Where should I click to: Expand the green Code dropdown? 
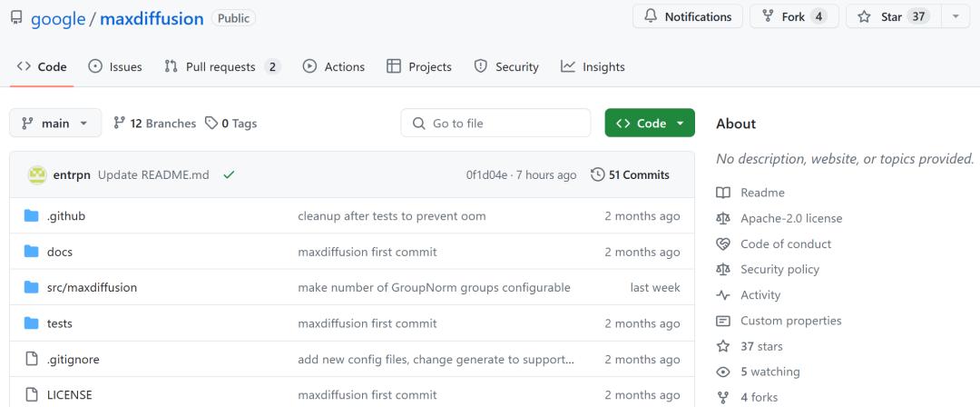point(650,123)
